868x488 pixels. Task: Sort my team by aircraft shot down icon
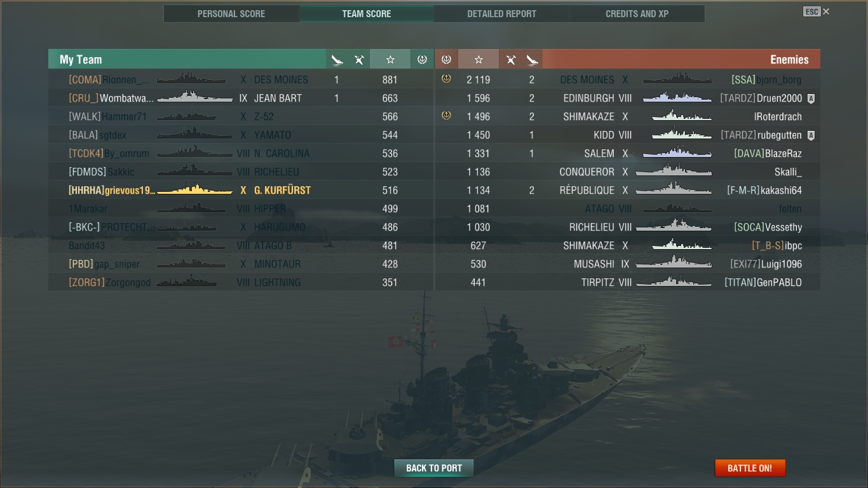359,60
